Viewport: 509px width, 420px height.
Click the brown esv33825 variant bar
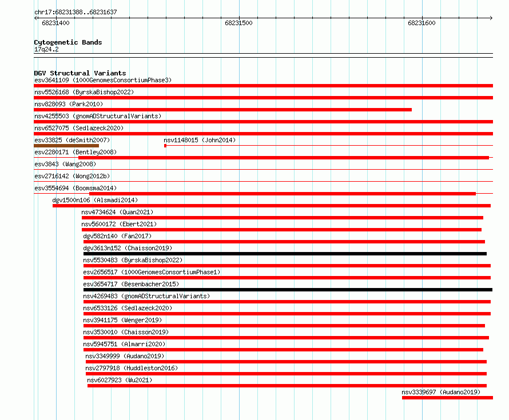(66, 146)
